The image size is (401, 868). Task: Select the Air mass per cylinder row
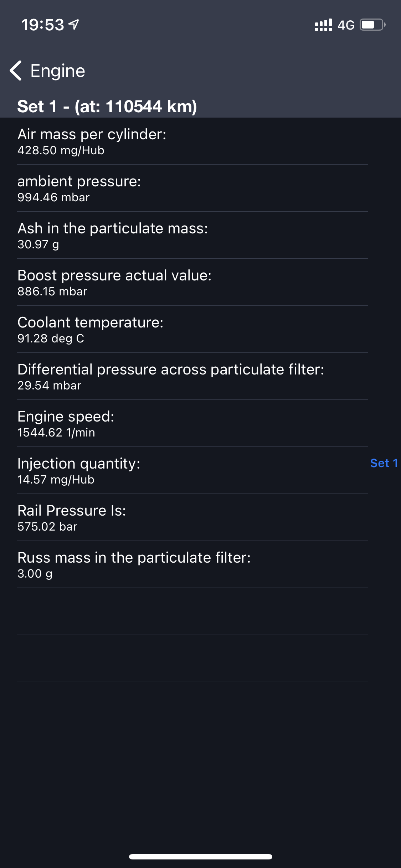[192, 142]
